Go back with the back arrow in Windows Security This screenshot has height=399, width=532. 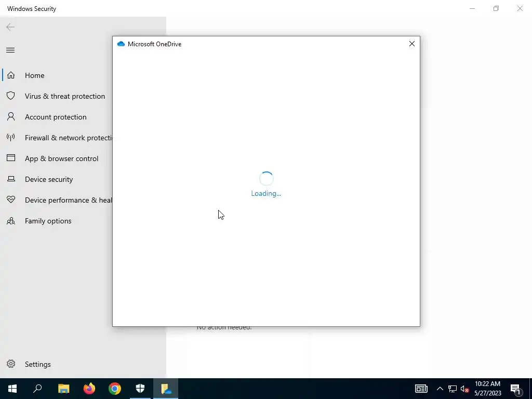pos(10,27)
